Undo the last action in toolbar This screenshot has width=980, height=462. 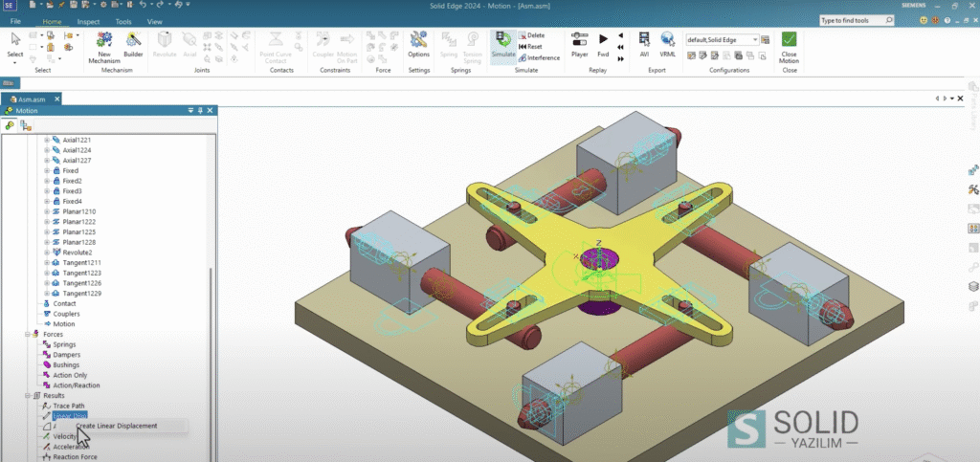pyautogui.click(x=144, y=5)
